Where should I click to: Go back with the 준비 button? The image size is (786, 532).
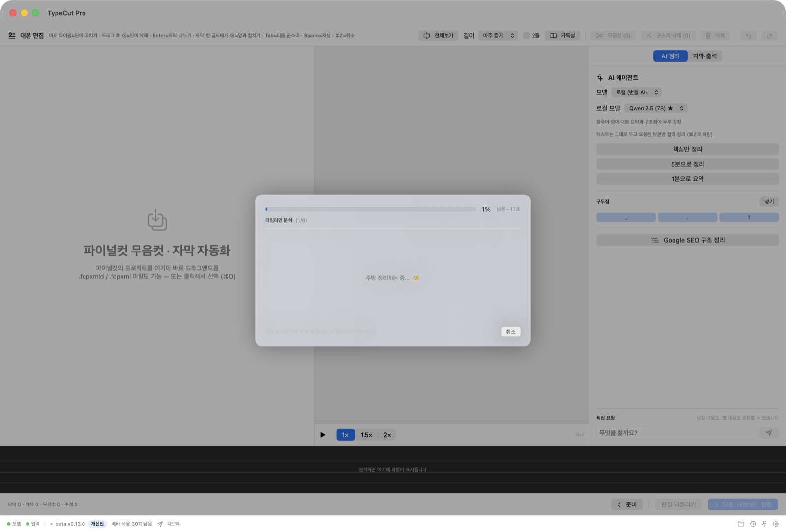627,504
